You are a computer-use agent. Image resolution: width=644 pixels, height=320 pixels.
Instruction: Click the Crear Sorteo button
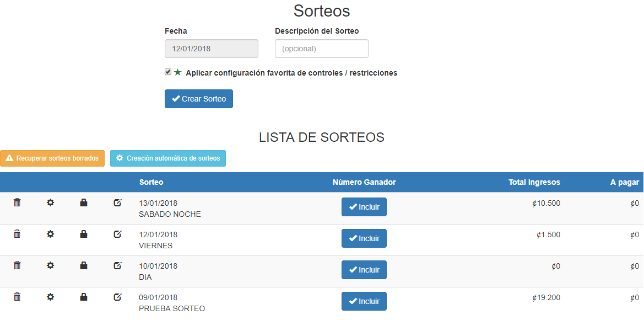click(x=199, y=99)
